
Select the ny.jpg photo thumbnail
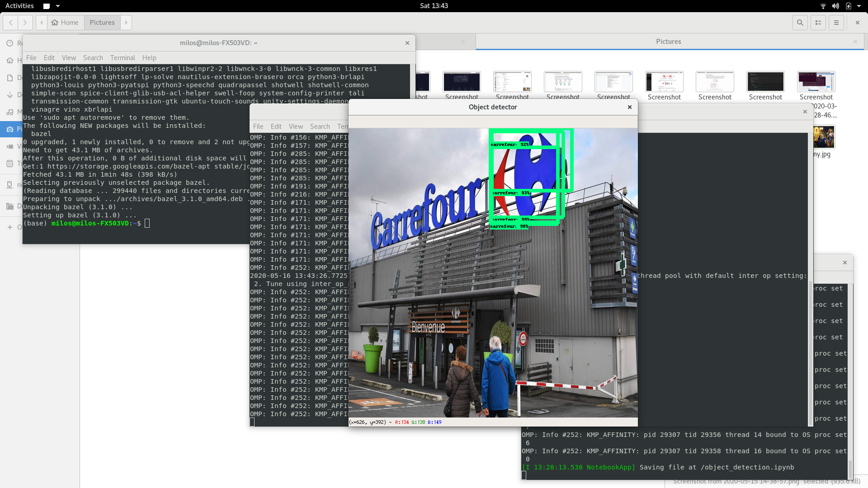[x=823, y=136]
